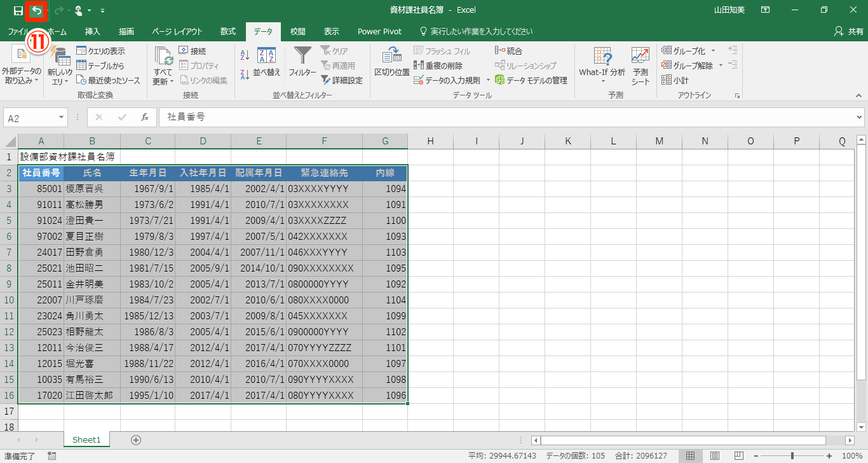Sort ascending A to Z
868x463 pixels.
pos(245,55)
